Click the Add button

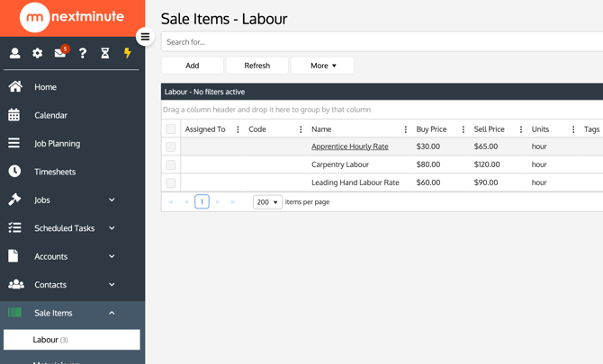tap(193, 66)
